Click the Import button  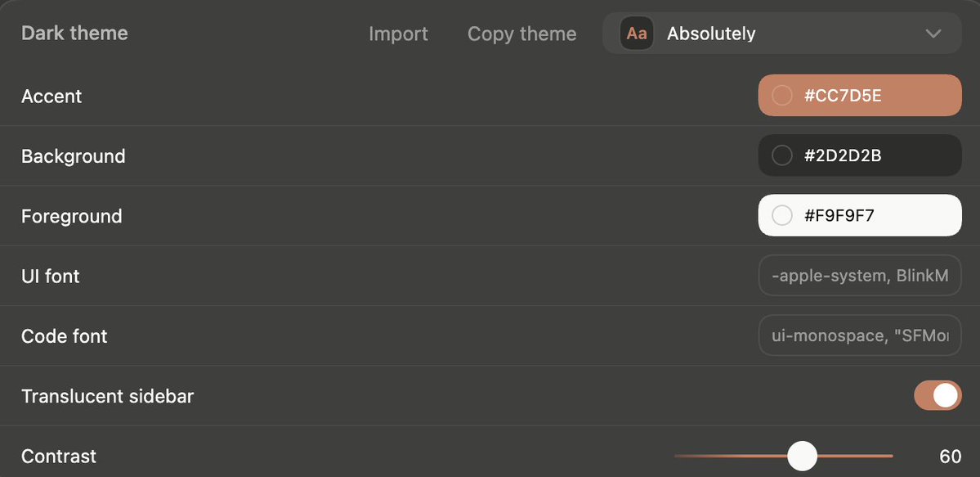(398, 34)
